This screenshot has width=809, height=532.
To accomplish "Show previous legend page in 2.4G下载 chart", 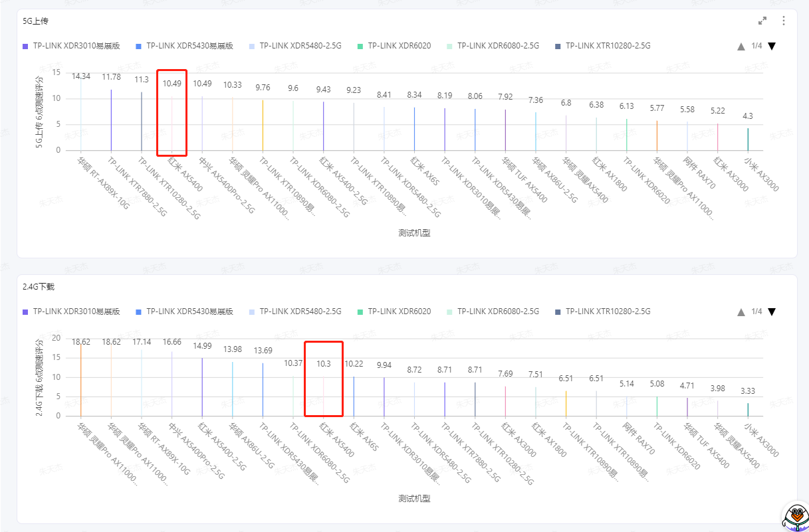I will point(741,312).
